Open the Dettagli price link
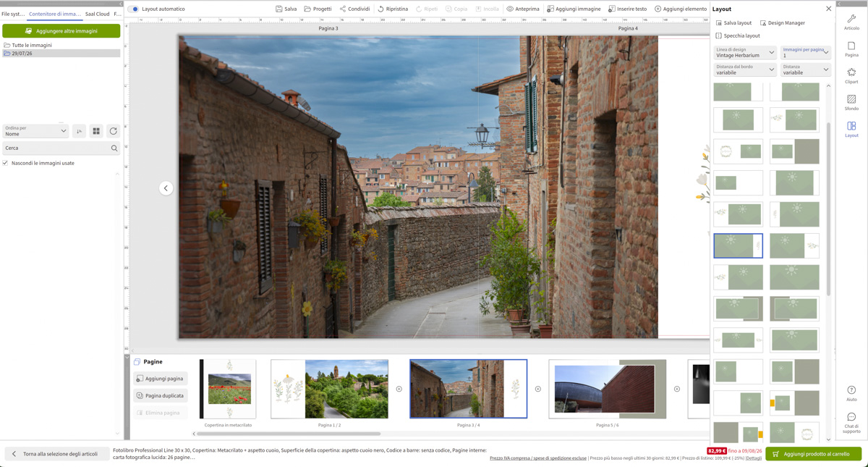This screenshot has width=868, height=467. 754,458
